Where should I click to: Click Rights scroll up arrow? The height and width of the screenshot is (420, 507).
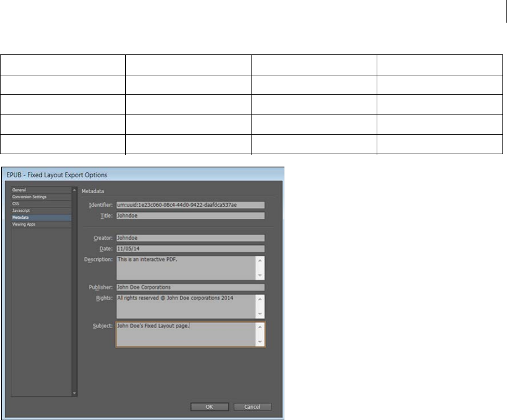[260, 299]
